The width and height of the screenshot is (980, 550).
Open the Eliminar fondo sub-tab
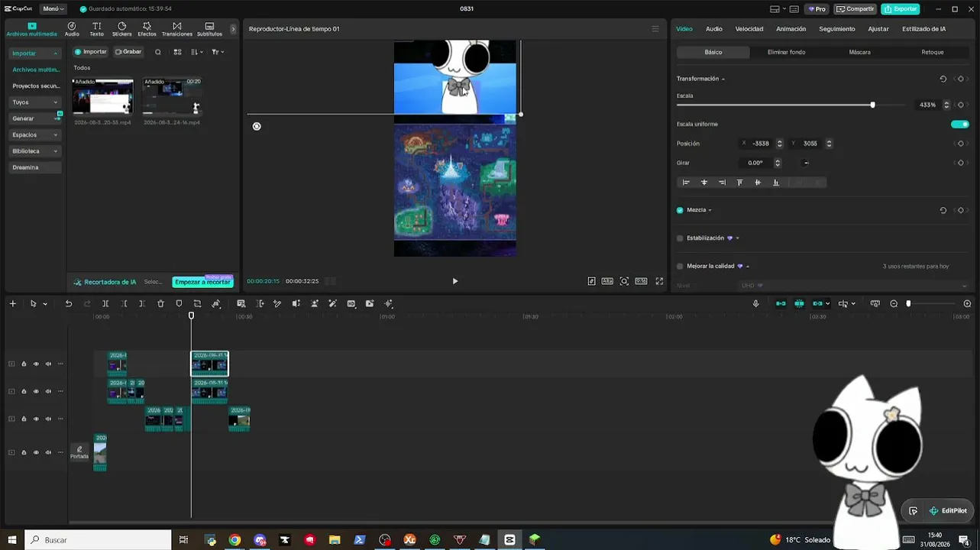point(787,52)
